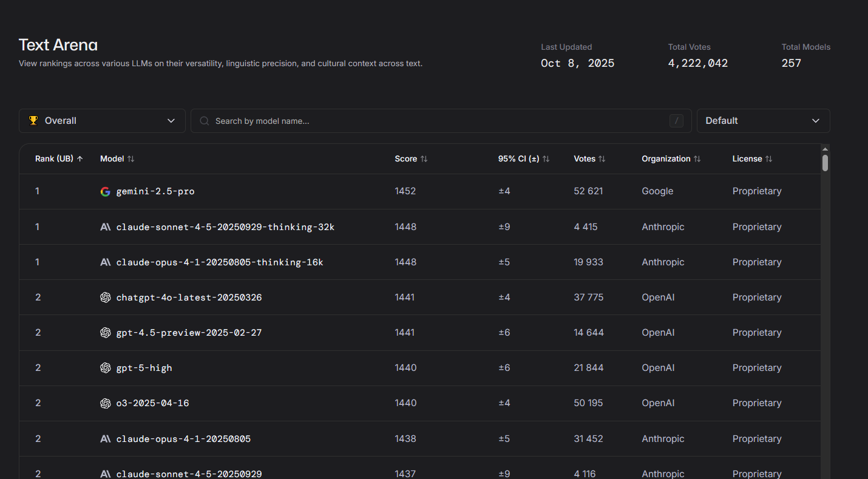Click votes value 4 415

(x=586, y=227)
